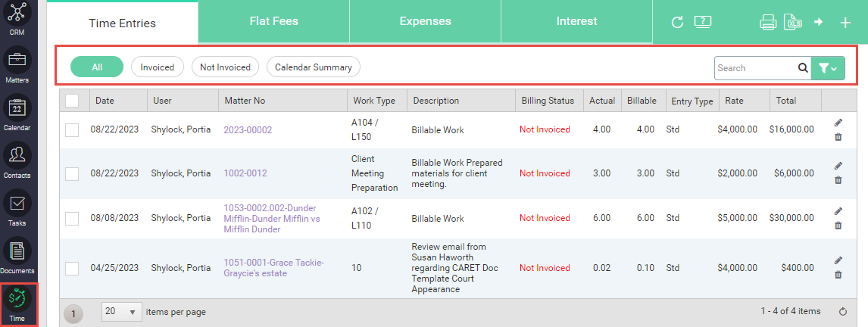Open the items per page dropdown
The height and width of the screenshot is (327, 868).
pos(122,312)
